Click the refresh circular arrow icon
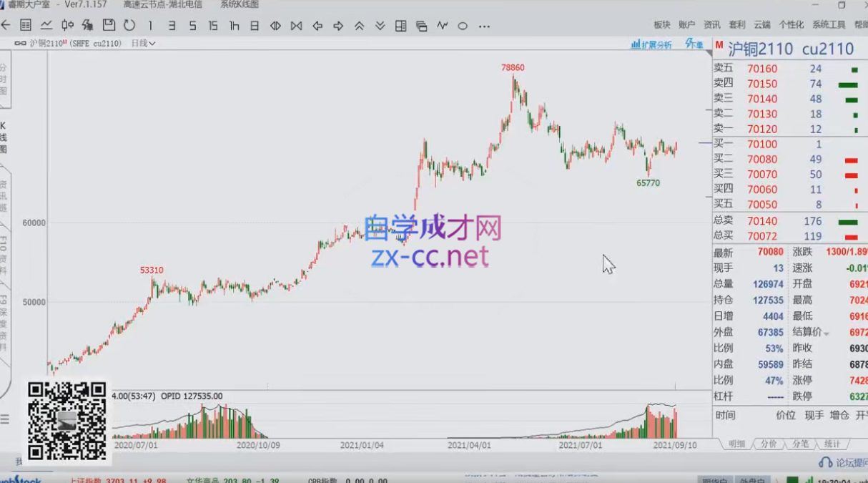Screen dimensions: 868x483 (129, 26)
